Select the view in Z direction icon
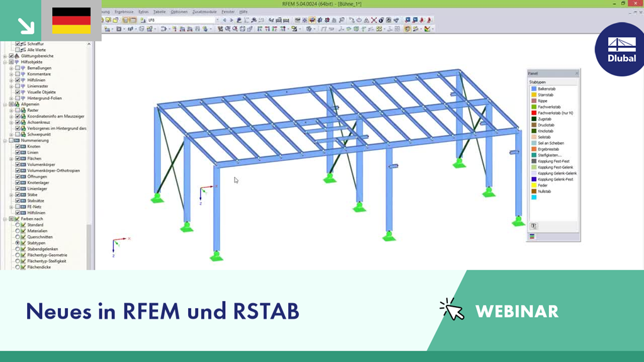This screenshot has height=362, width=644. [275, 29]
